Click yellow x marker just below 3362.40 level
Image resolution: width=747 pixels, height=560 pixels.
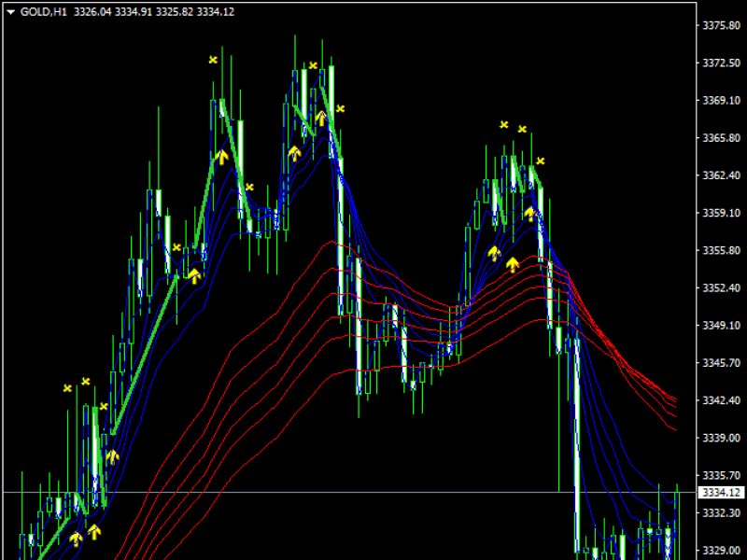coord(249,187)
